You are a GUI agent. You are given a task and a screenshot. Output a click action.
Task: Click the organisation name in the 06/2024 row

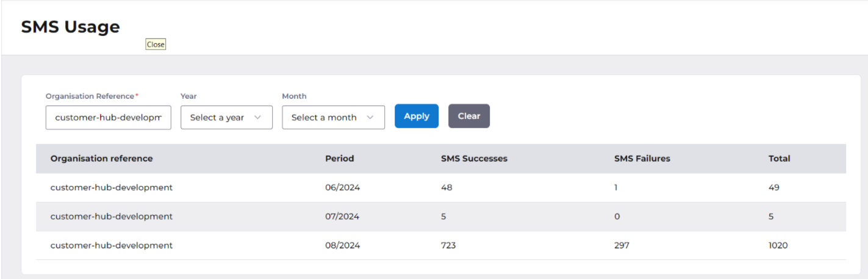click(x=111, y=187)
